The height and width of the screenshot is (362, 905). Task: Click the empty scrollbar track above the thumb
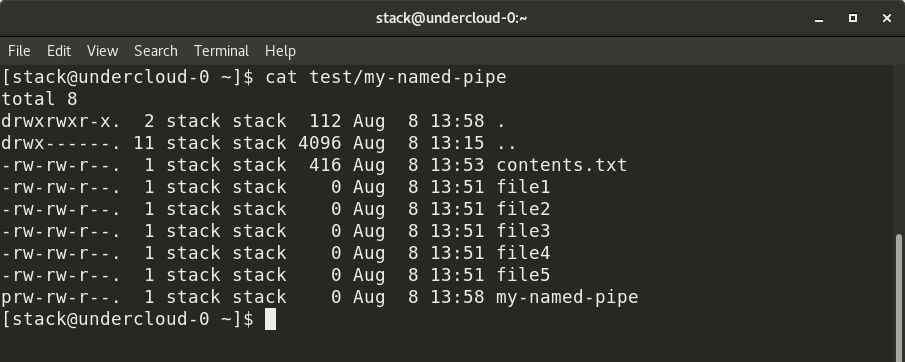899,150
